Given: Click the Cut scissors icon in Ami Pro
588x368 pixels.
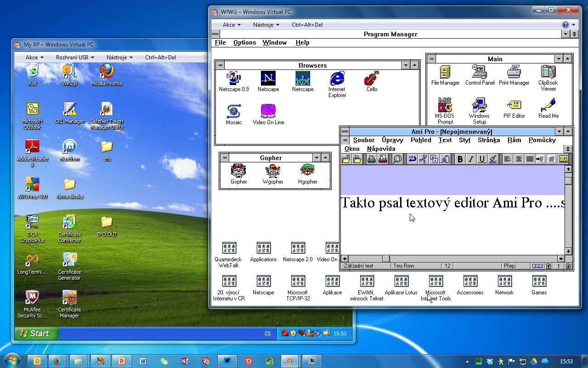Looking at the screenshot, I should coord(423,159).
